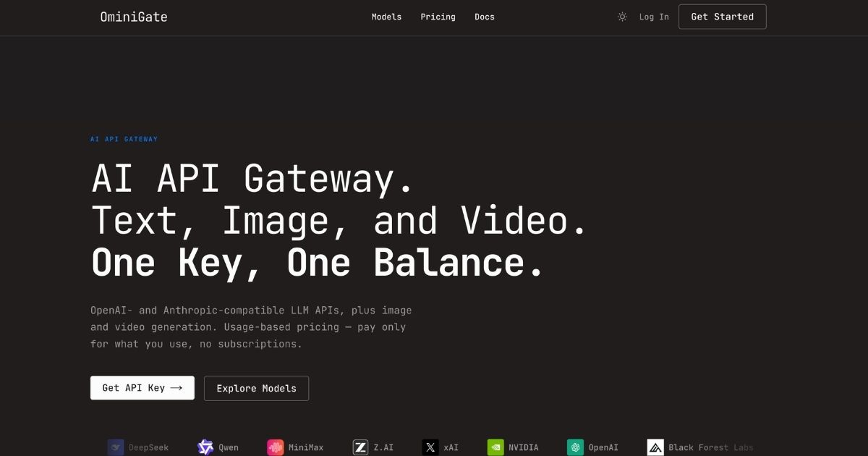This screenshot has width=868, height=456.
Task: Click the xAI provider name text
Action: click(x=451, y=447)
